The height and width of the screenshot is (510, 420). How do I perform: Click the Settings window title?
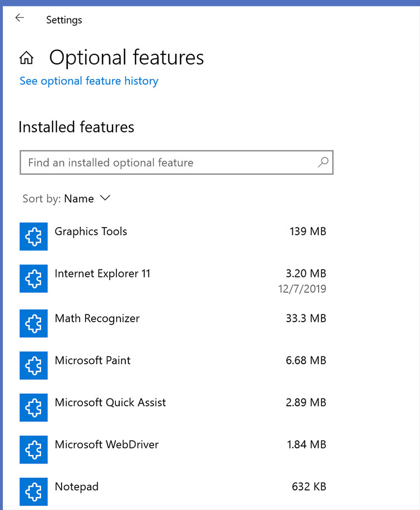click(x=64, y=20)
